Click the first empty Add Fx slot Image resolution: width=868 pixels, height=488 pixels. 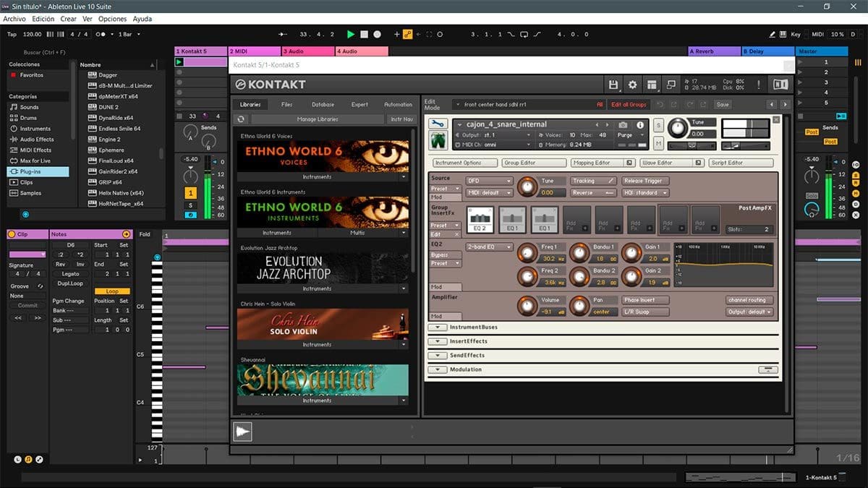coord(578,218)
